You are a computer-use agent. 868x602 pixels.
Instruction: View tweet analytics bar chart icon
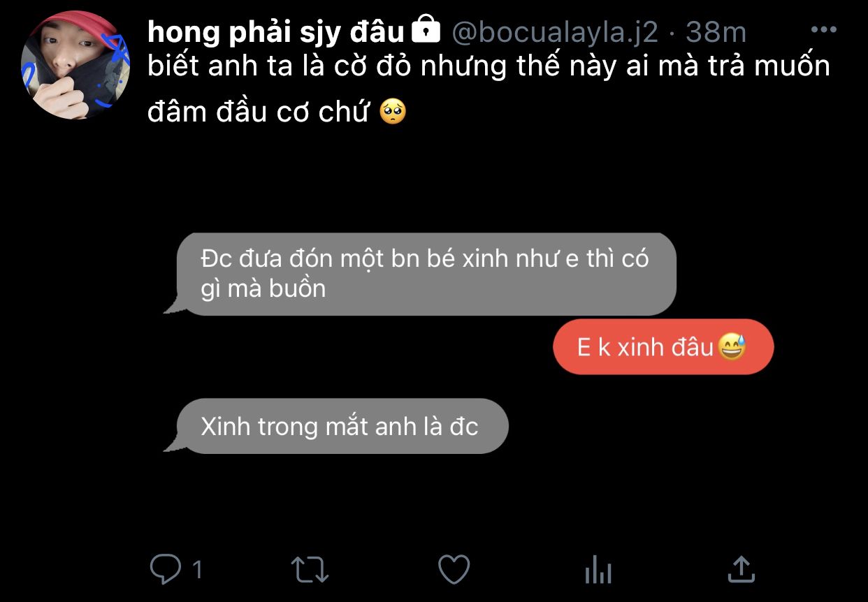click(598, 571)
